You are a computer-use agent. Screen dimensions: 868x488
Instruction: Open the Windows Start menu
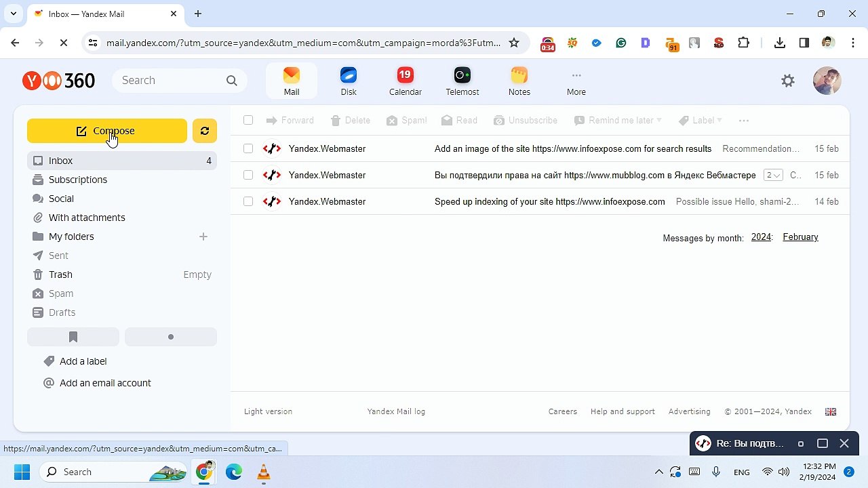tap(22, 472)
